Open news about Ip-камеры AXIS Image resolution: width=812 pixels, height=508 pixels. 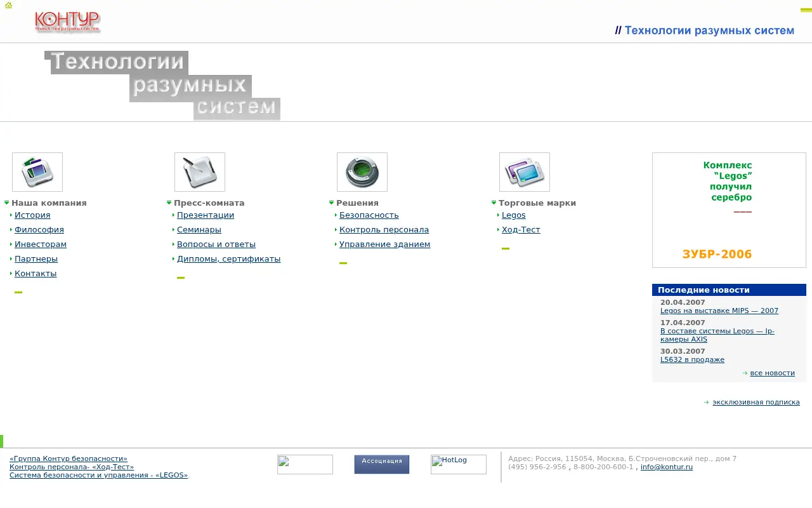[717, 335]
